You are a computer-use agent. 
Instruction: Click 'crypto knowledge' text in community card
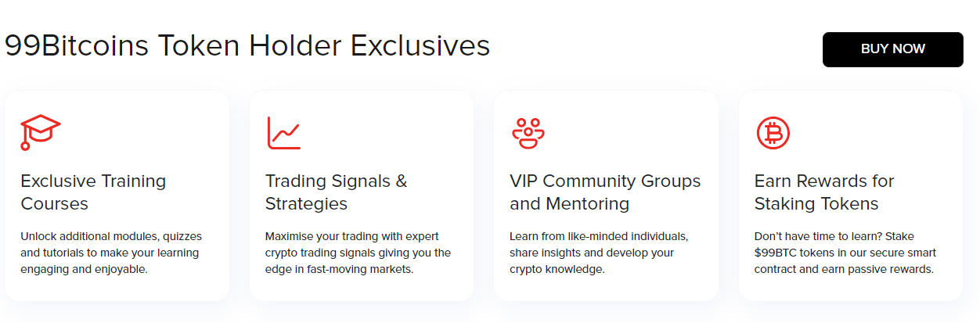click(x=557, y=270)
